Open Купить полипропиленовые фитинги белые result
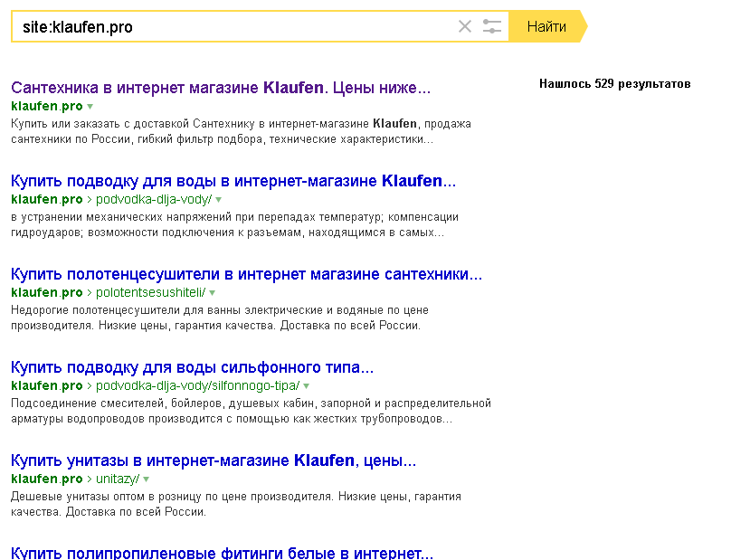 coord(222,553)
